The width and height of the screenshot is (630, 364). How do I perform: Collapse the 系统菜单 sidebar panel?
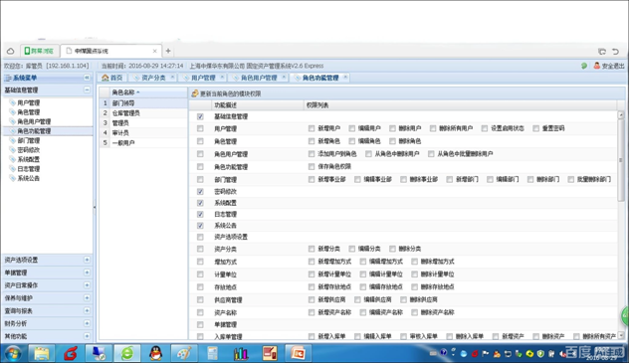pos(87,78)
